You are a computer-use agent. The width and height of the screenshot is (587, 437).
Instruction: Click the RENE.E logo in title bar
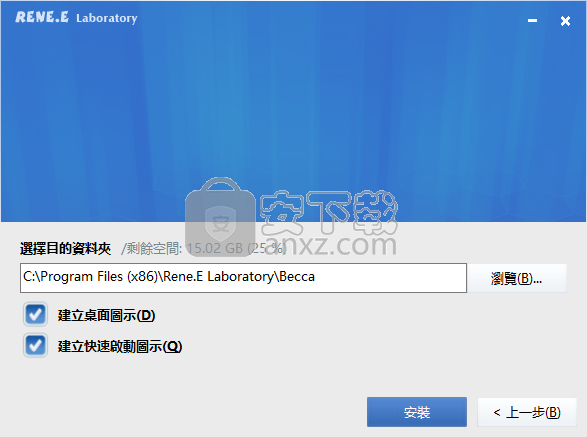(x=42, y=17)
